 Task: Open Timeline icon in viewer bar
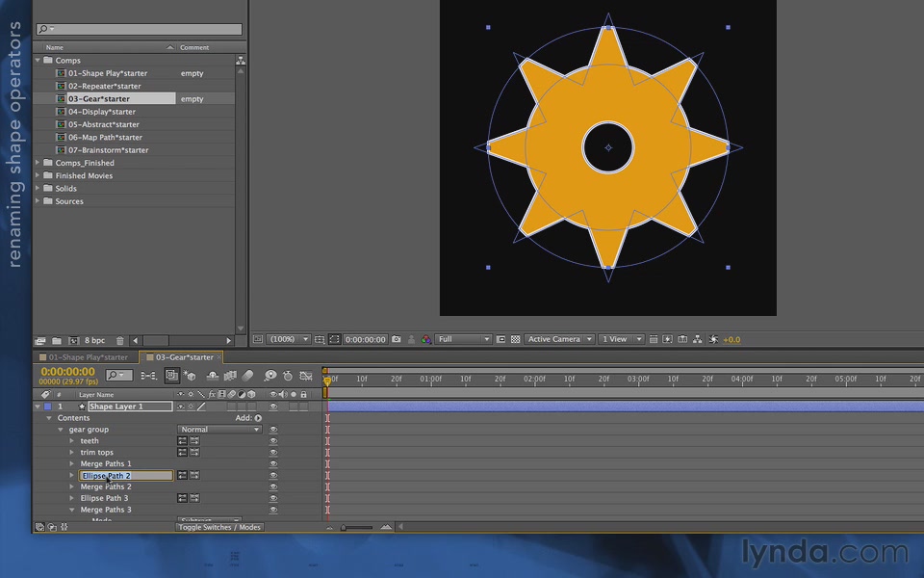(x=682, y=339)
